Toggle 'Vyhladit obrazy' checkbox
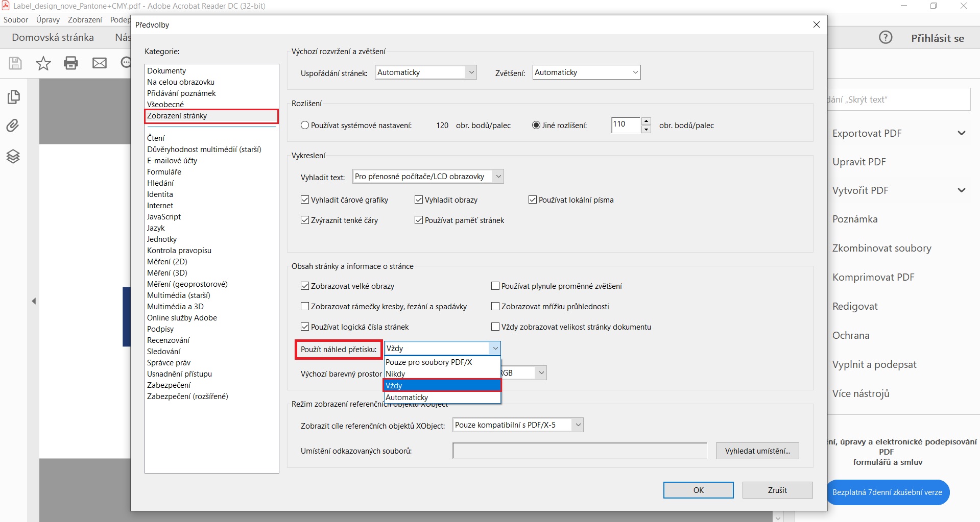 pyautogui.click(x=419, y=200)
